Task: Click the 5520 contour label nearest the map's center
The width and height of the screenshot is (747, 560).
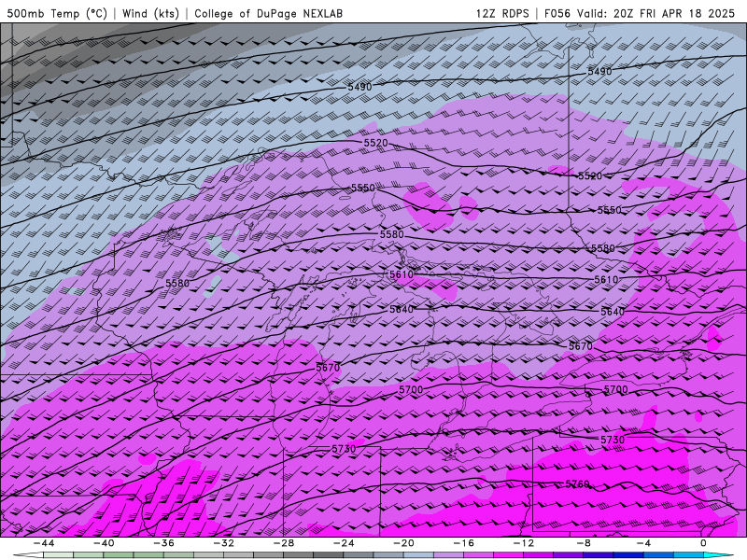Action: [x=375, y=143]
